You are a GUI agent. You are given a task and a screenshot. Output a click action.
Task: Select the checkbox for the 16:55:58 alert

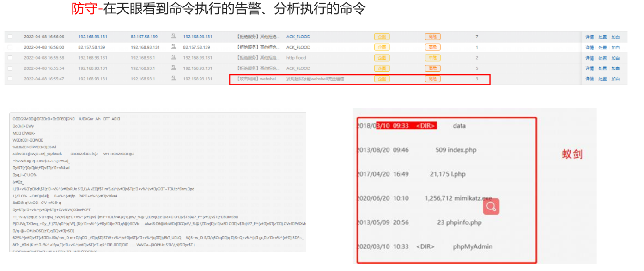tap(10, 58)
